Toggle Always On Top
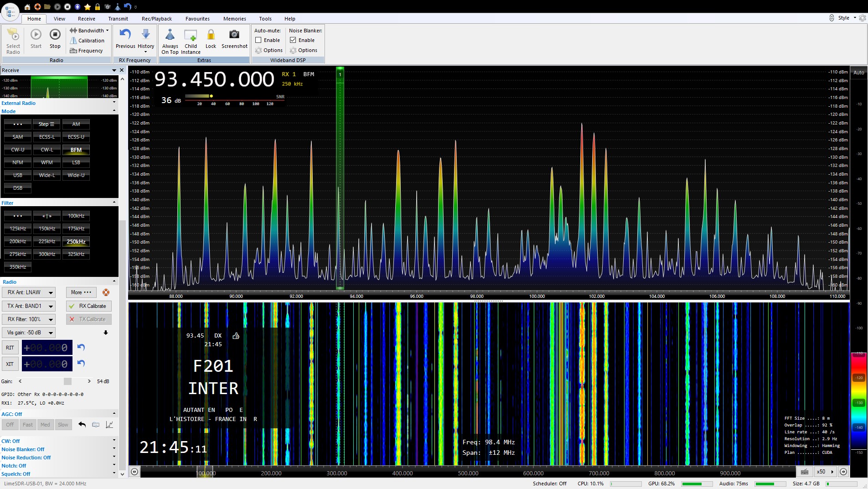The height and width of the screenshot is (489, 868). 170,35
